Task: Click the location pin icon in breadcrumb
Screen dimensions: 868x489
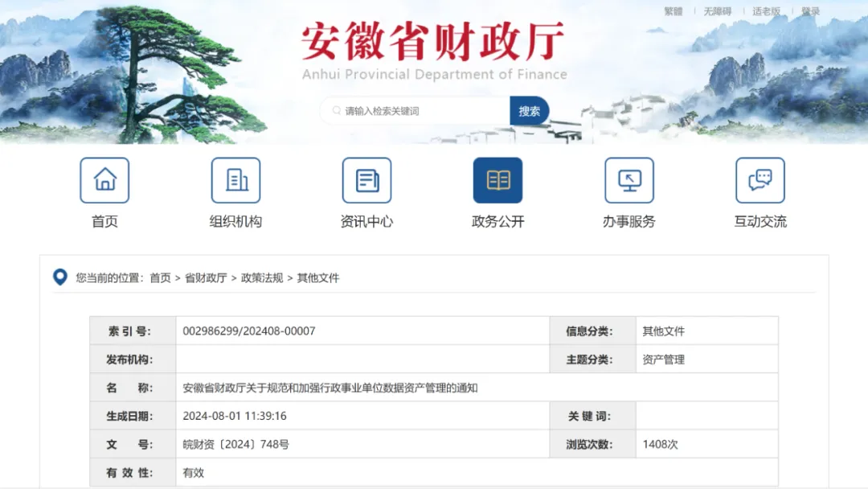Action: pyautogui.click(x=59, y=277)
